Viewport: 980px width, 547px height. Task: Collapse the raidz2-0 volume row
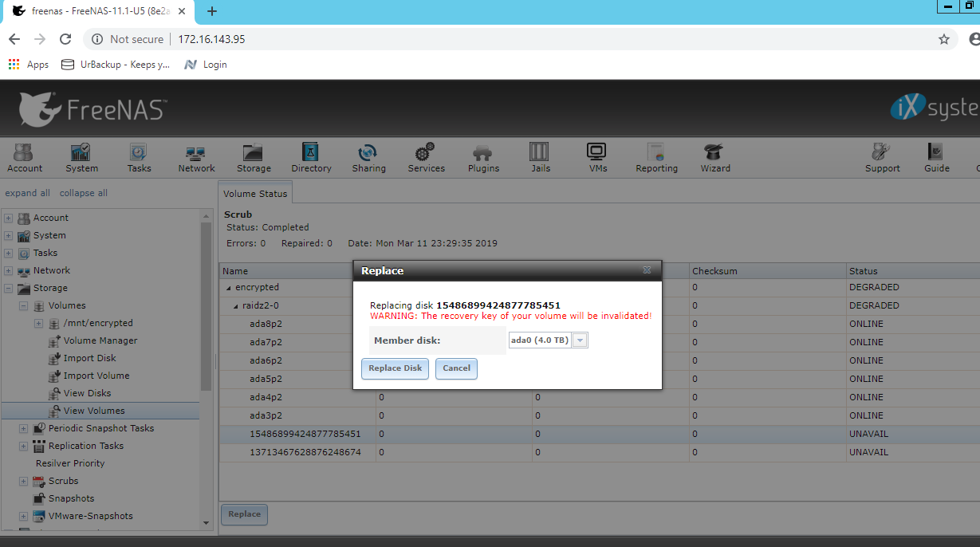click(235, 306)
